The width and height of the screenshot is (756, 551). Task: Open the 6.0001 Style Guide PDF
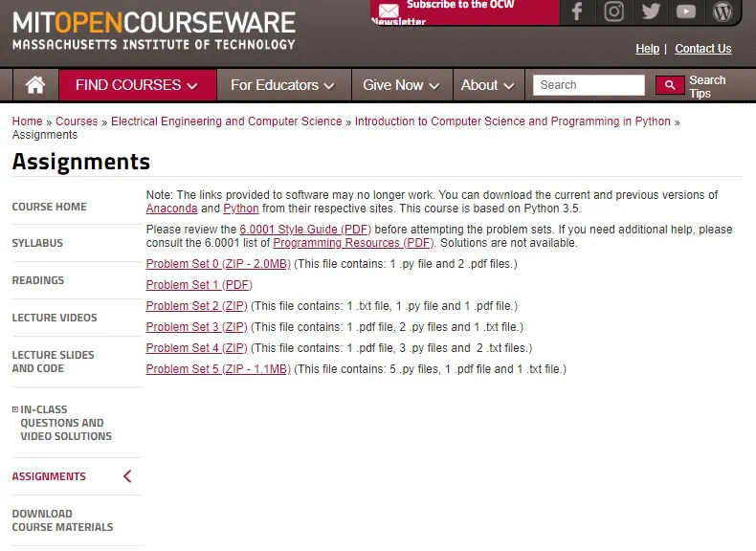[x=305, y=230]
